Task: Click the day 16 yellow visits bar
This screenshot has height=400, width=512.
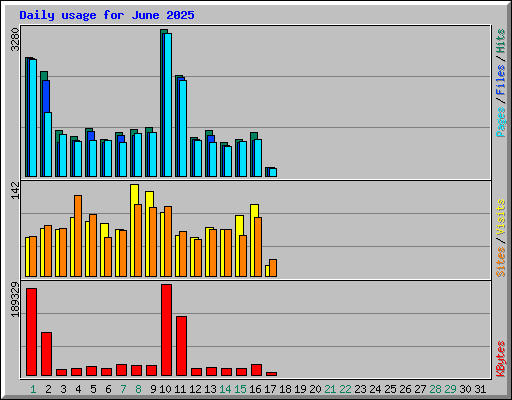Action: coord(254,211)
